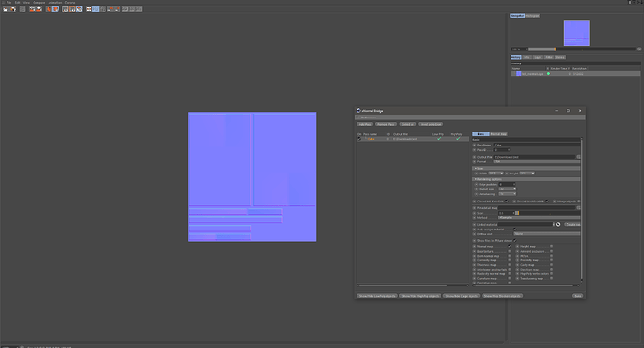The width and height of the screenshot is (644, 348).
Task: Switch to the Normal map tab
Action: click(498, 134)
